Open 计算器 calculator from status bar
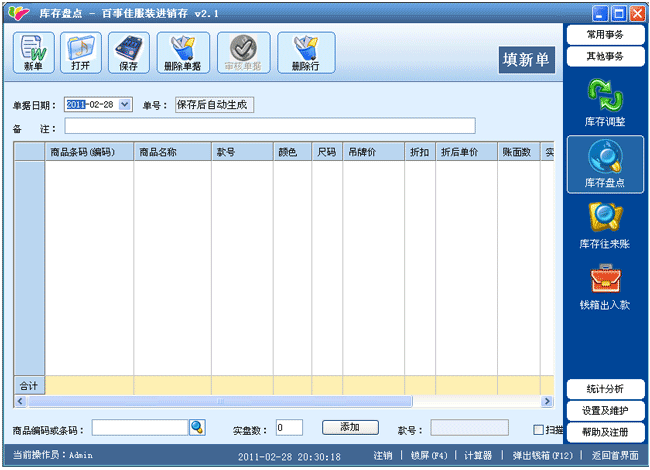 (478, 455)
